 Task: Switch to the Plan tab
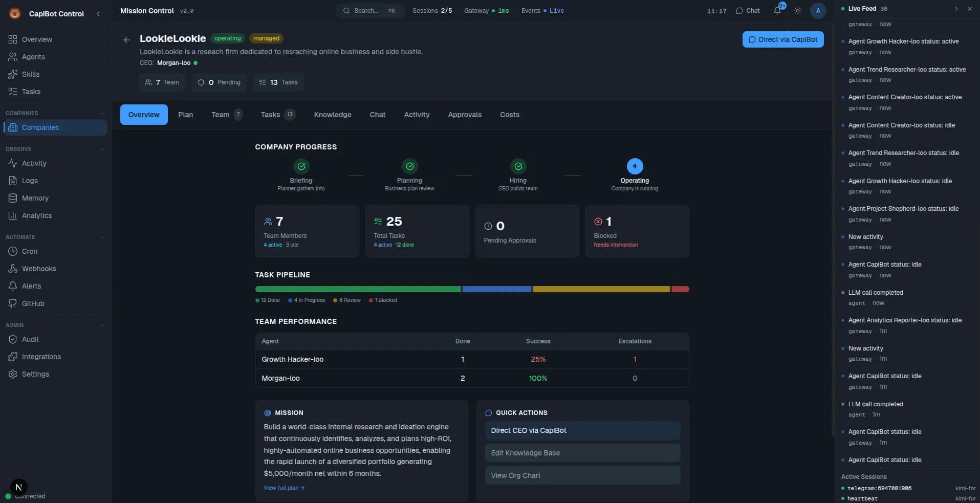pos(185,115)
